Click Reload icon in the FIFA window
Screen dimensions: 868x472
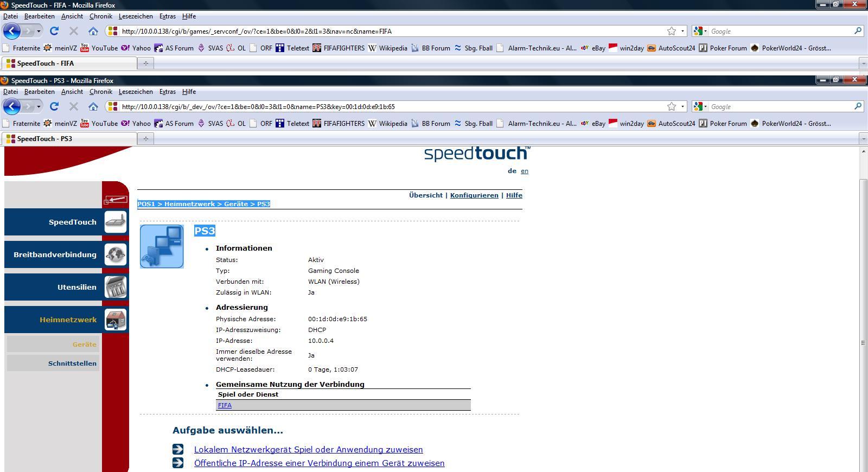(x=54, y=31)
